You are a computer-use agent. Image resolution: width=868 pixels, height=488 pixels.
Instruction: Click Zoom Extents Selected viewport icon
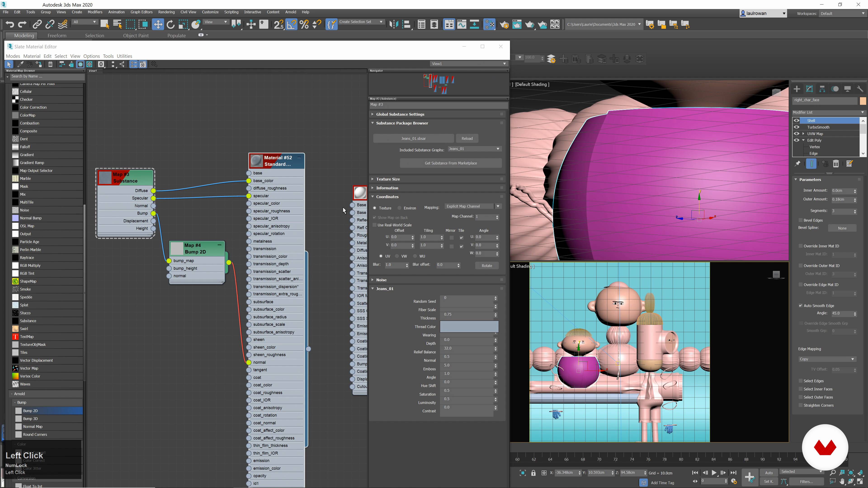coord(851,472)
